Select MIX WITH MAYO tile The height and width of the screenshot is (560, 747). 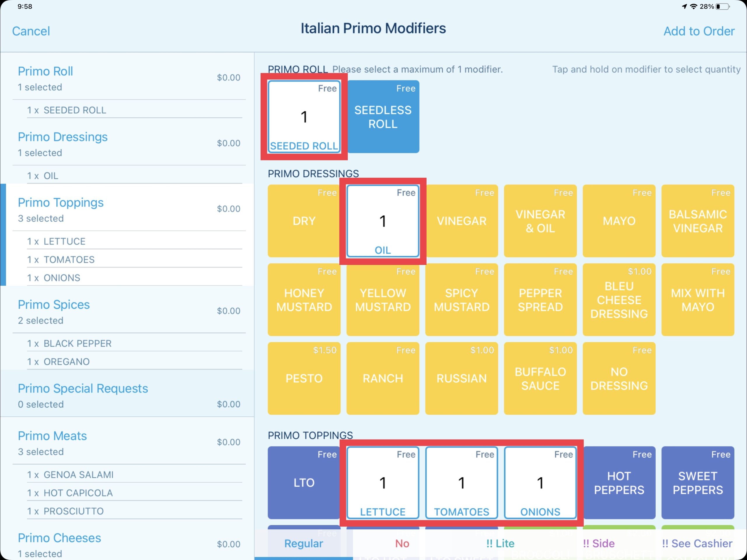point(698,300)
